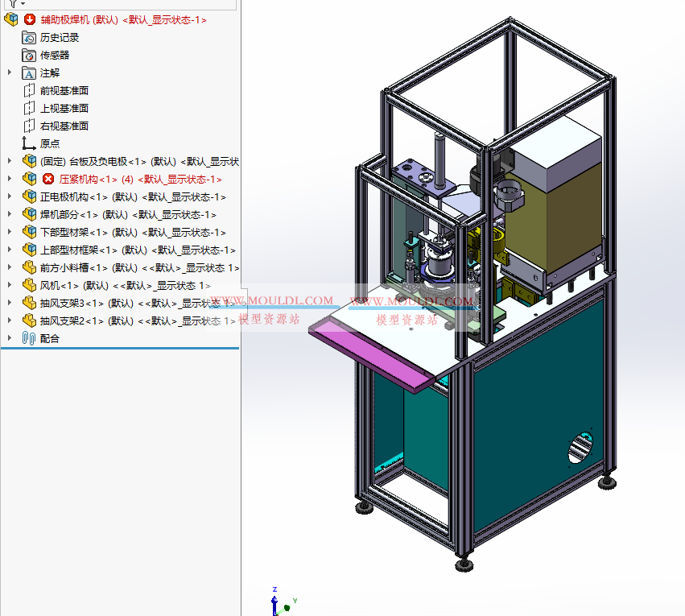Select the 前视基准面 plane icon
685x616 pixels.
coord(29,90)
